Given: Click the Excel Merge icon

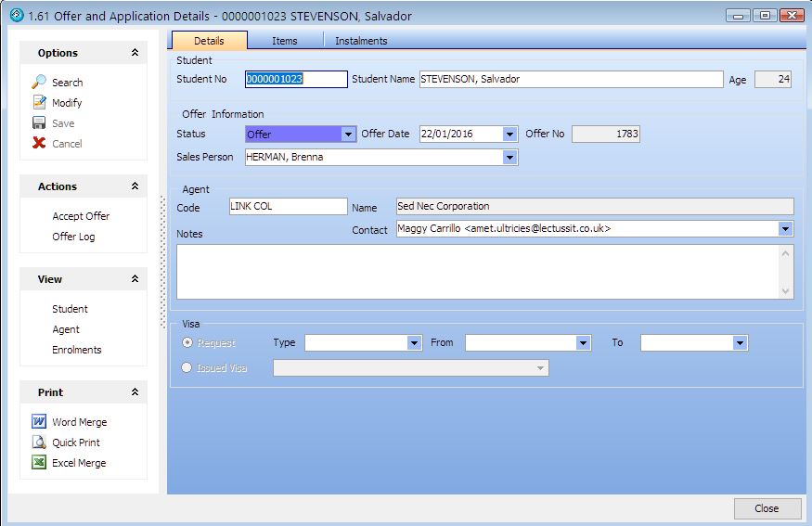Looking at the screenshot, I should [39, 463].
